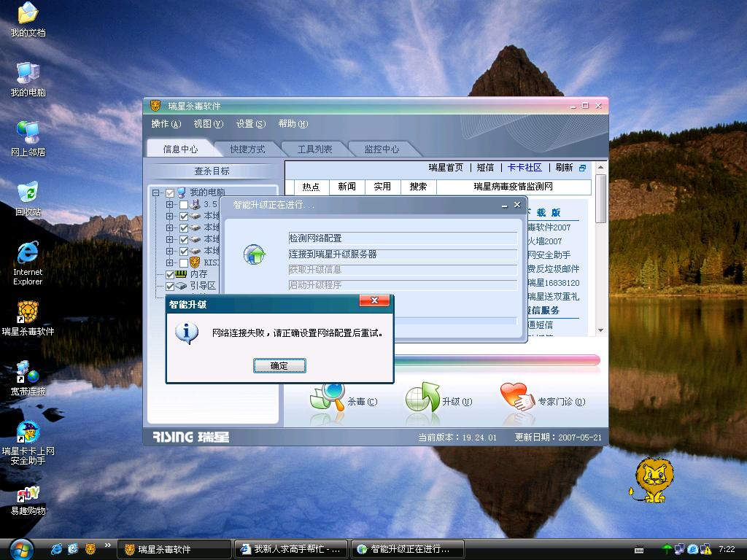Select 新闻 news tab
The height and width of the screenshot is (560, 747).
pos(347,187)
